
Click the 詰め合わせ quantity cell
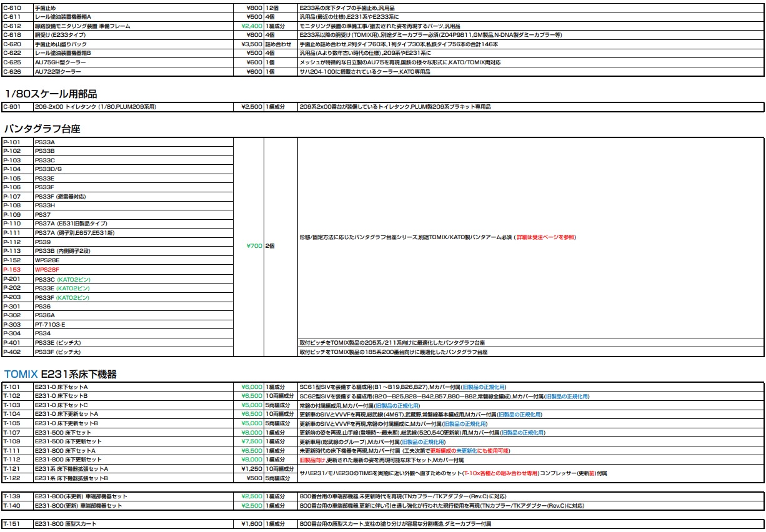[x=279, y=44]
